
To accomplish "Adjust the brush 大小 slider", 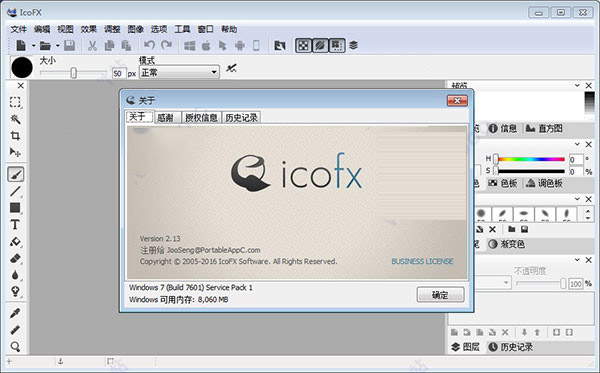I will [73, 73].
